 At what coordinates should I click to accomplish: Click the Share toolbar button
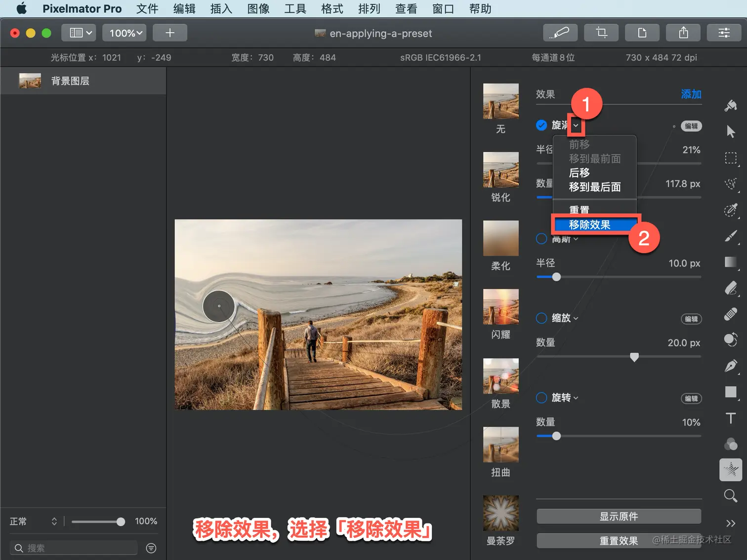tap(683, 33)
